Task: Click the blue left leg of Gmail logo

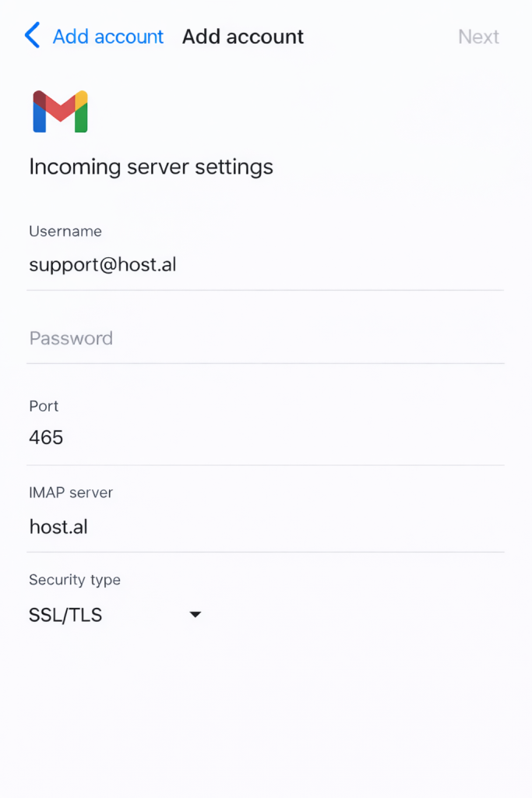Action: click(39, 119)
